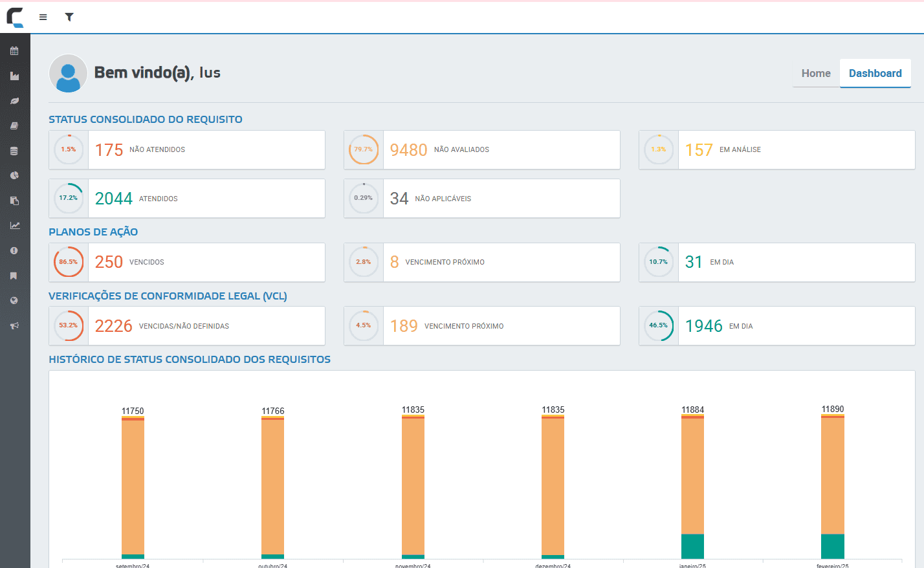
Task: Open the calendar sidebar icon
Action: [x=14, y=51]
